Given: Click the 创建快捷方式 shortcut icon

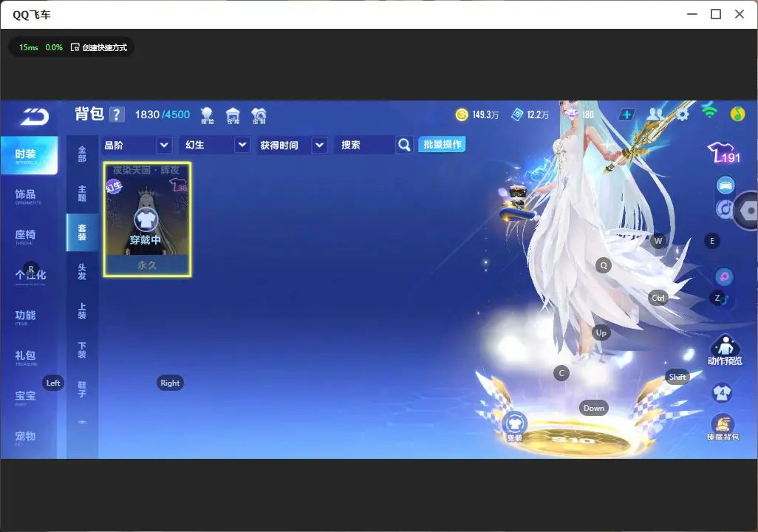Looking at the screenshot, I should click(x=75, y=47).
